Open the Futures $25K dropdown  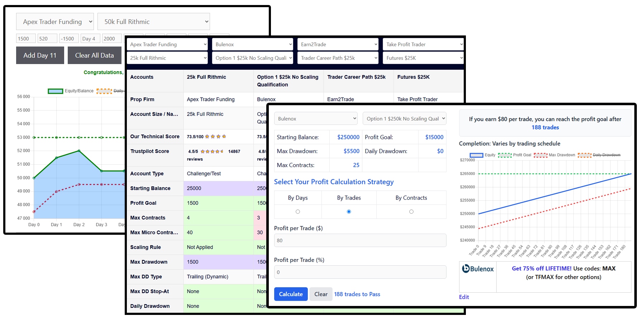pos(423,58)
